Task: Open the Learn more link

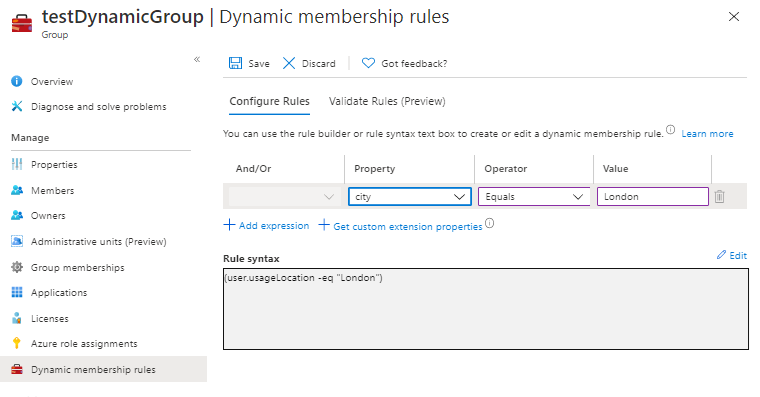Action: click(707, 134)
